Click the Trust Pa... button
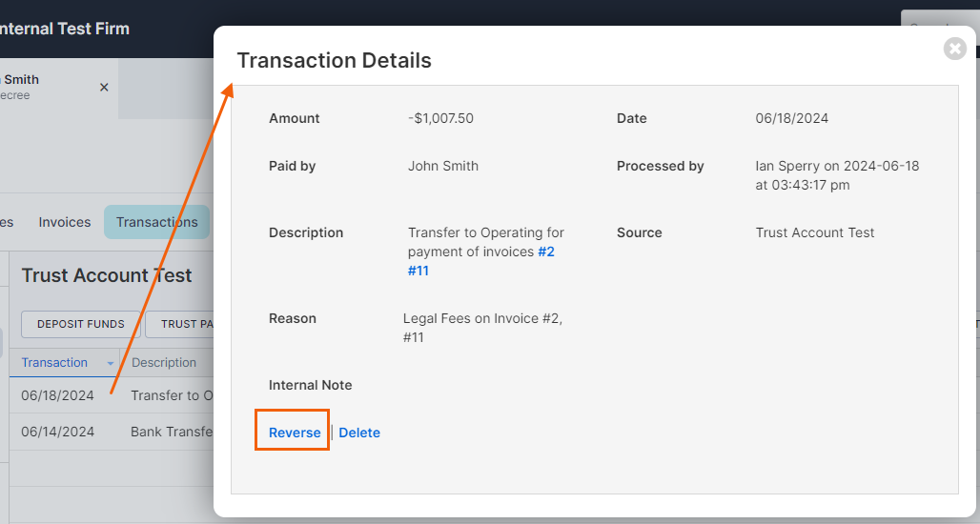This screenshot has height=524, width=980. pos(182,324)
